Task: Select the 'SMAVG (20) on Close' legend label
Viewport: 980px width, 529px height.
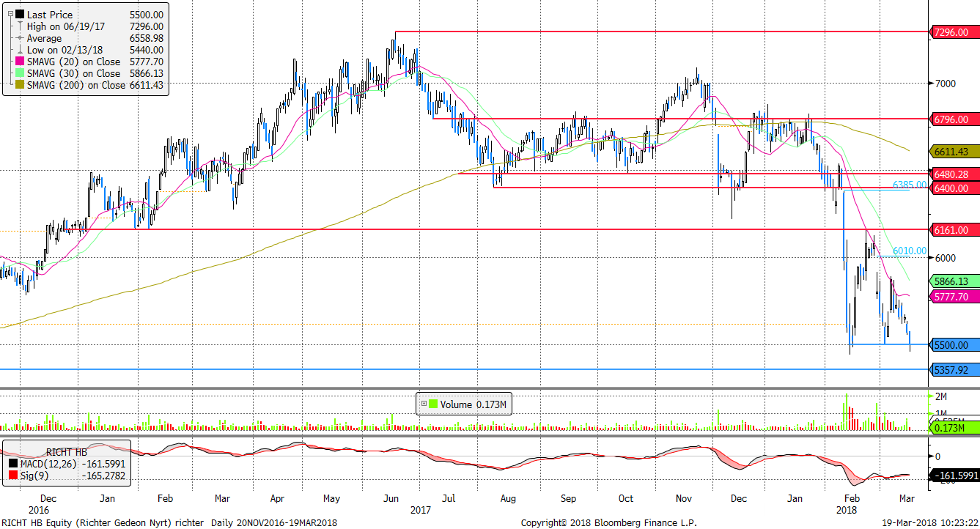Action: click(73, 62)
